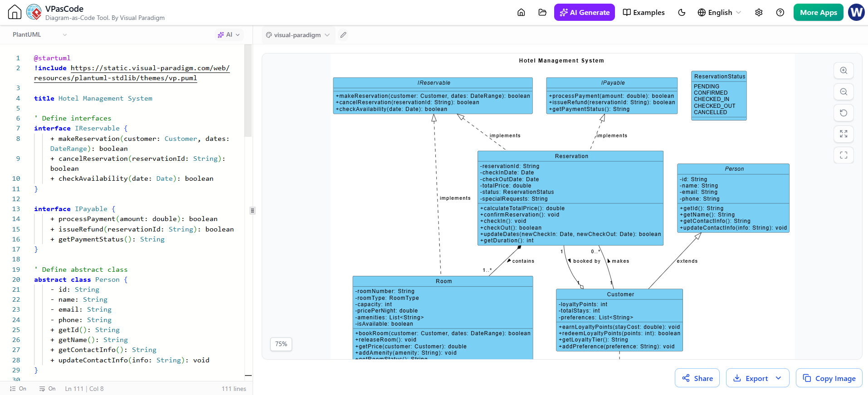The width and height of the screenshot is (868, 395).
Task: Click 'interface IPayable {' code line
Action: point(75,209)
